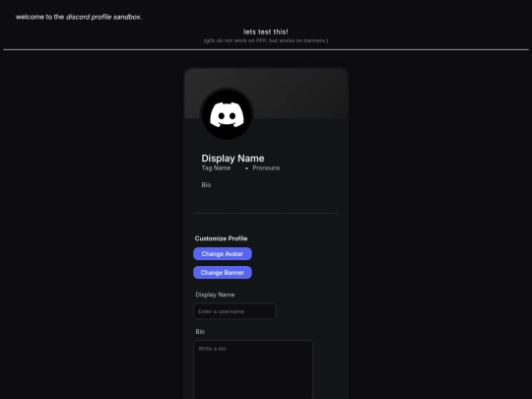Screen dimensions: 532x399
Task: Click the Tag Name text
Action: [x=216, y=167]
